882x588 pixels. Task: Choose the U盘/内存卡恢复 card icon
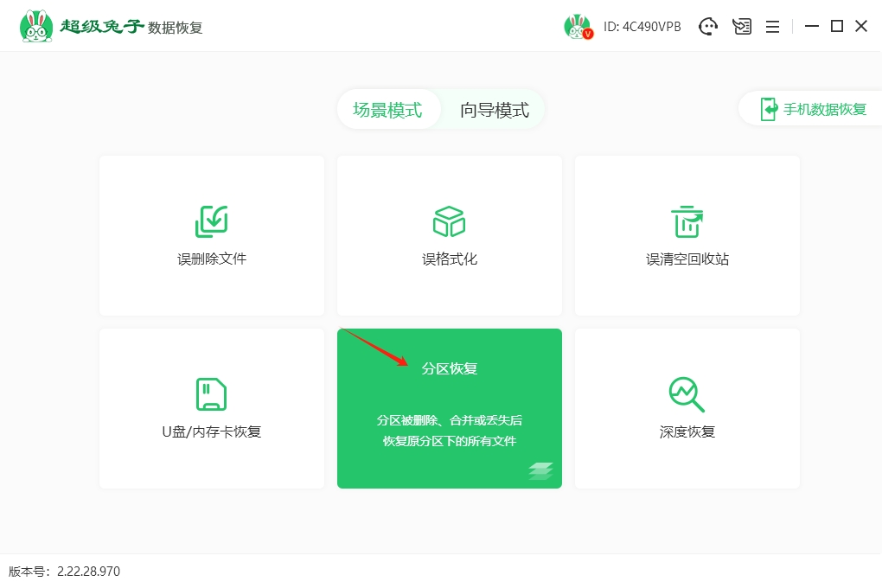point(212,394)
